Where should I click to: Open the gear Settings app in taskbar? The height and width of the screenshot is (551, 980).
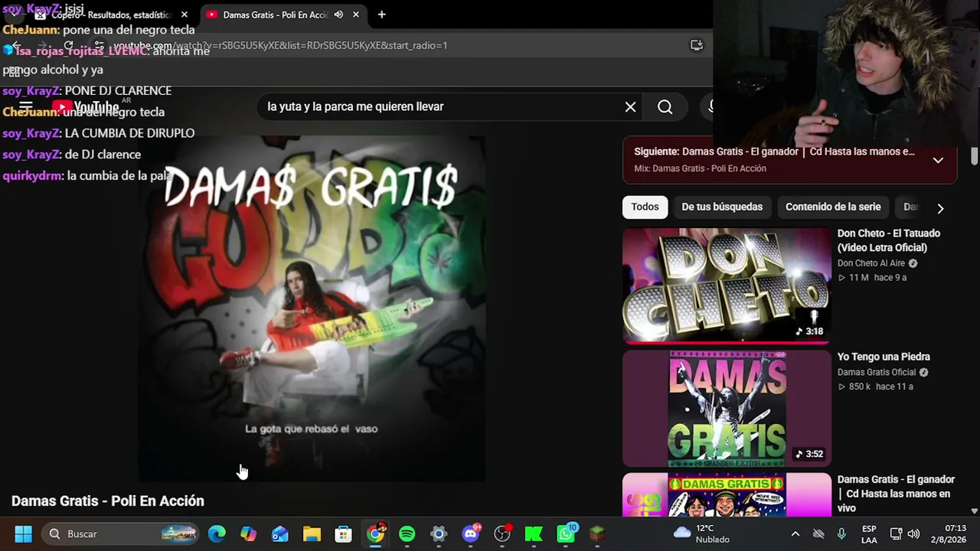tap(439, 533)
